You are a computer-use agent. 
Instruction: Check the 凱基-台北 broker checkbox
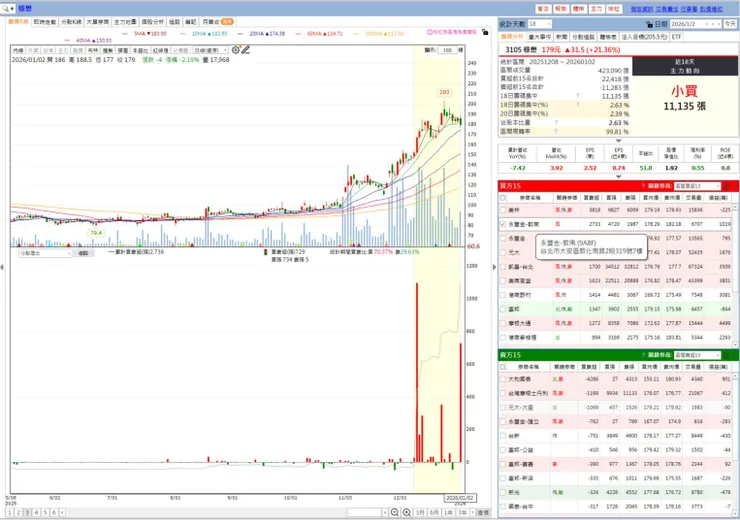coord(503,267)
